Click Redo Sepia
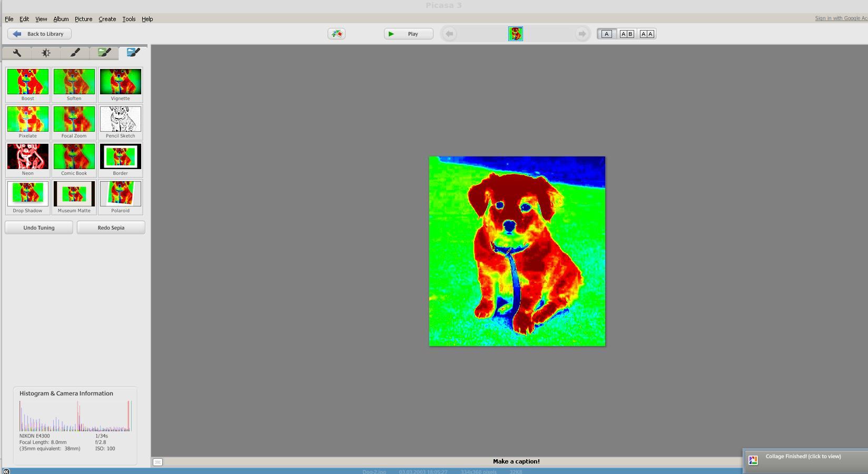868x474 pixels. click(x=111, y=228)
